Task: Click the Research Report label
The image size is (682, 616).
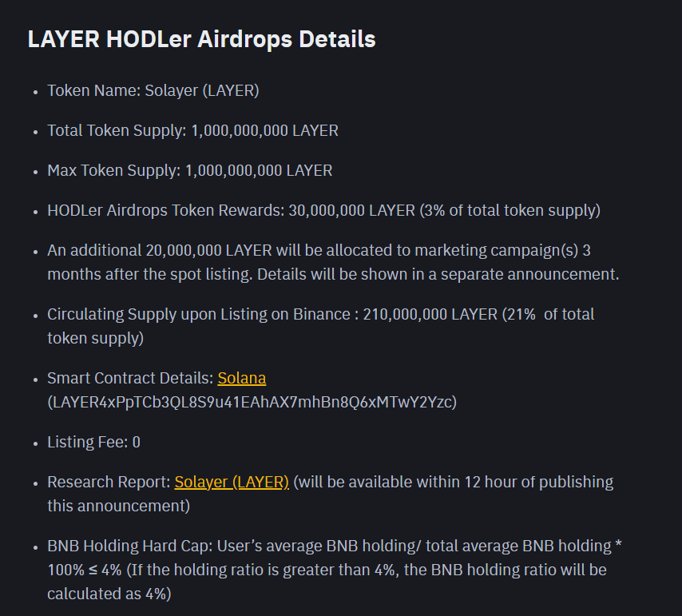Action: coord(109,482)
